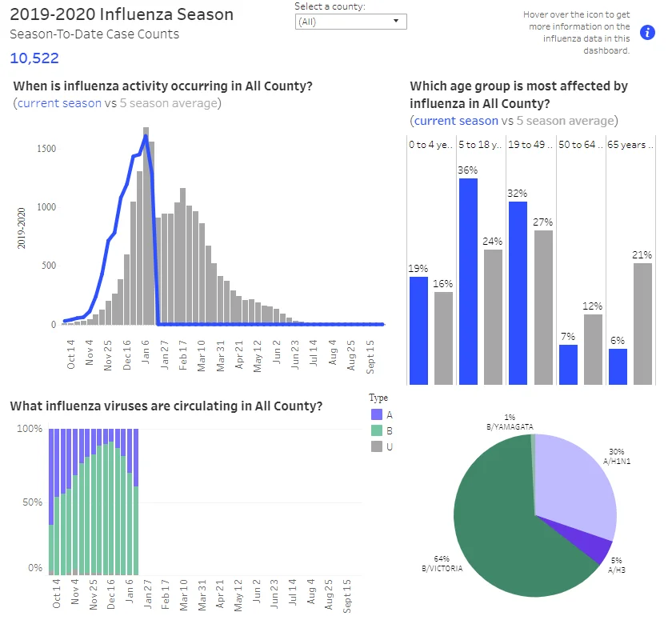Click the 6% blue bar for 65 years
The width and height of the screenshot is (672, 624).
point(618,366)
